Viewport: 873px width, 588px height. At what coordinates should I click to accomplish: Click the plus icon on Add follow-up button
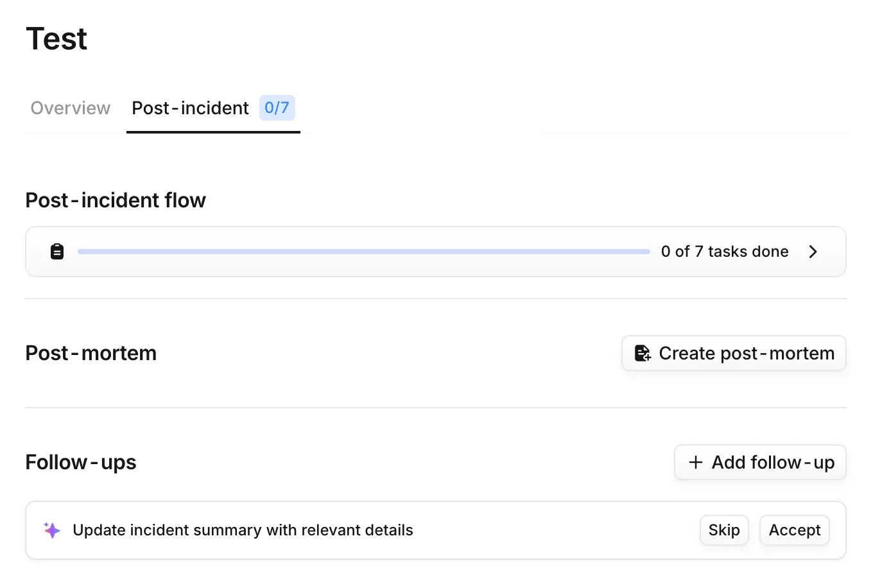coord(696,462)
